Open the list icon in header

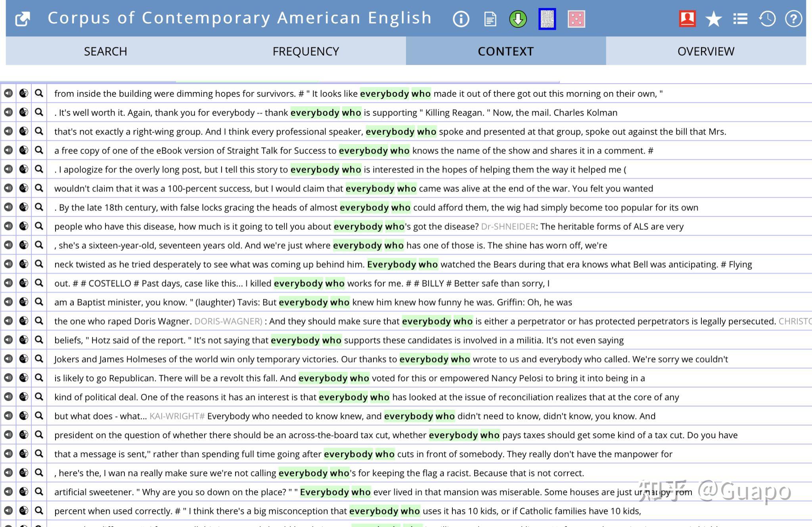tap(740, 19)
